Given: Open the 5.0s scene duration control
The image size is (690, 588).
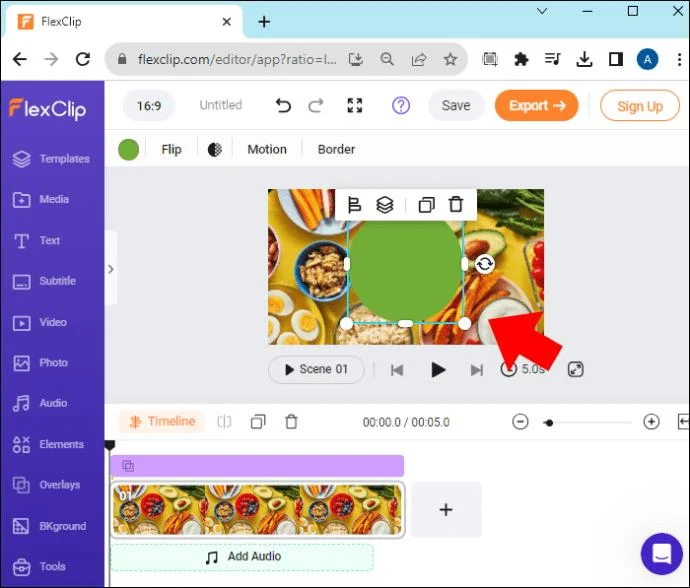Looking at the screenshot, I should pyautogui.click(x=523, y=369).
